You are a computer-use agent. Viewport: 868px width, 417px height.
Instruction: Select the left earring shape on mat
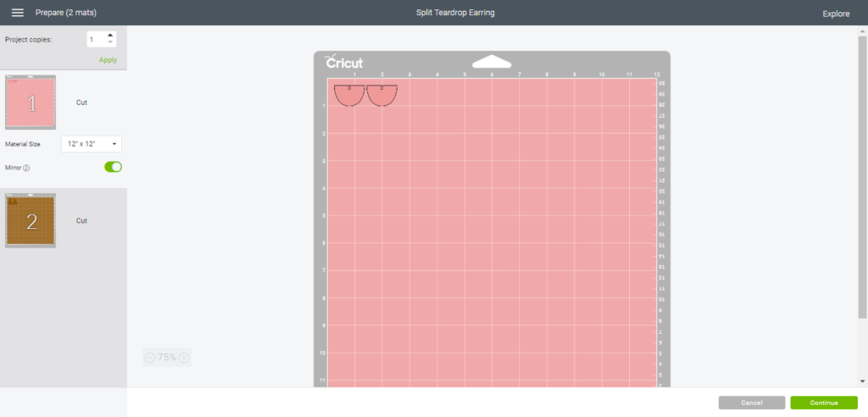pyautogui.click(x=349, y=95)
